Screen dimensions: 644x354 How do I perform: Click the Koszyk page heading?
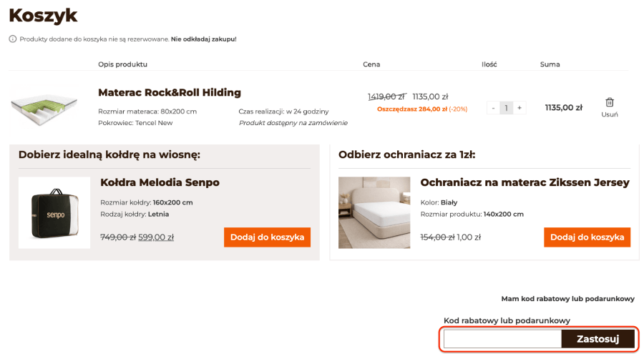click(x=43, y=15)
